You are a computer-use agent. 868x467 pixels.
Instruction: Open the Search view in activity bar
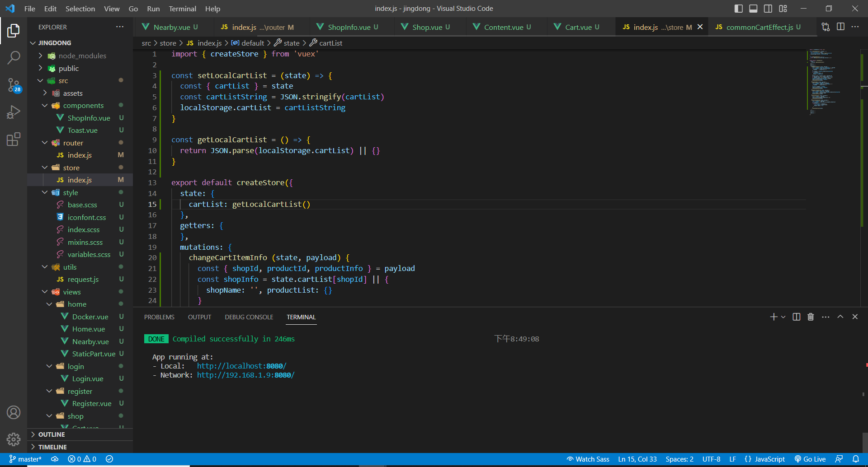pos(14,57)
